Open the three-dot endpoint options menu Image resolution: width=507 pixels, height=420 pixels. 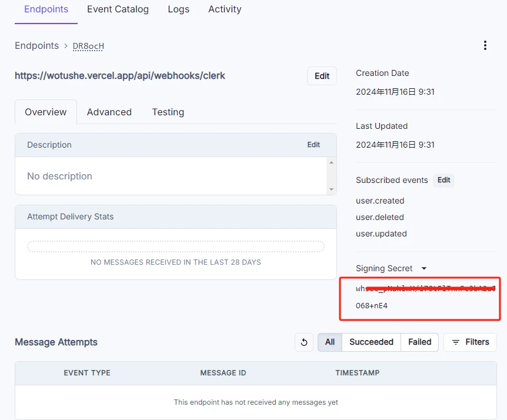[485, 45]
